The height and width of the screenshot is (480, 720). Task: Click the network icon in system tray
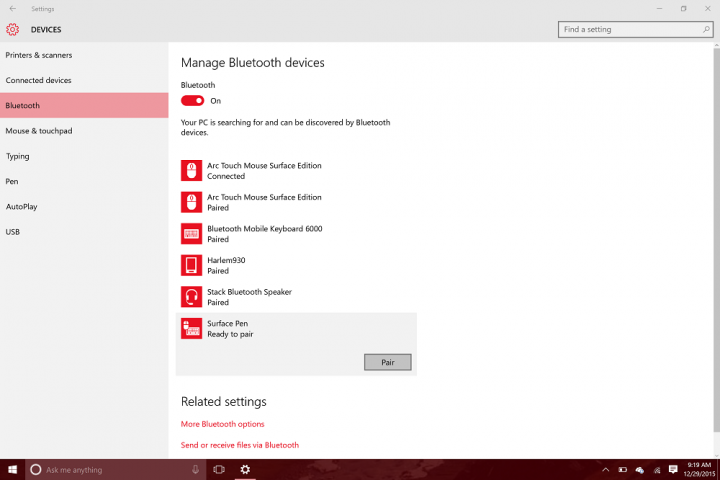tap(657, 469)
